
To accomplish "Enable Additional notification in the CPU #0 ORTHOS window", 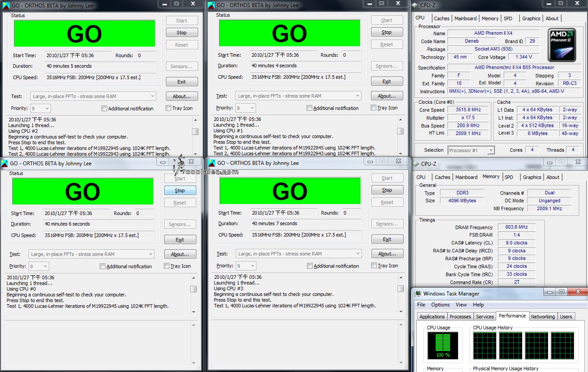I will pyautogui.click(x=102, y=266).
